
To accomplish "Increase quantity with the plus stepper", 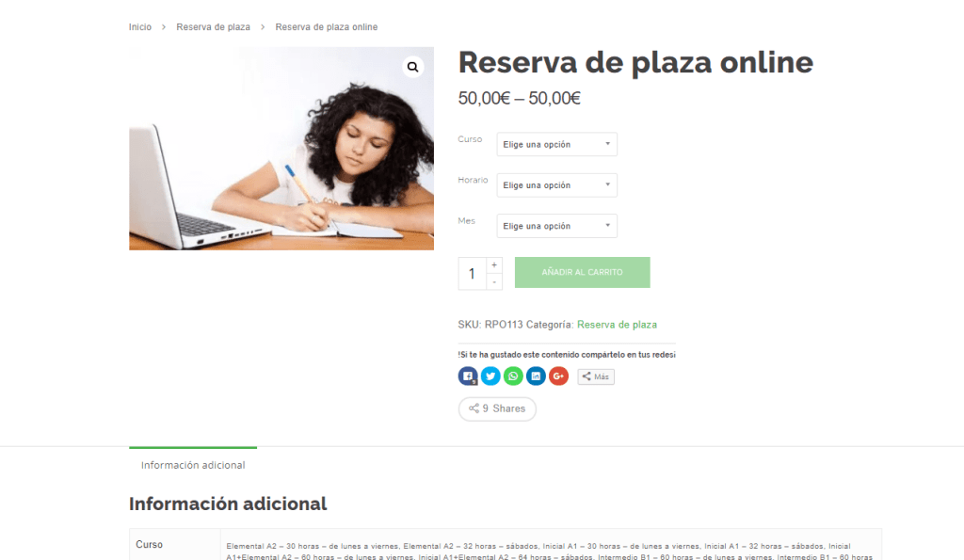I will [x=494, y=264].
